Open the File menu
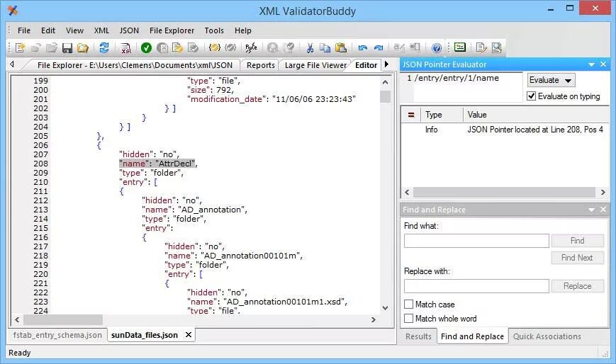Viewport: 616px width, 364px height. click(x=24, y=30)
